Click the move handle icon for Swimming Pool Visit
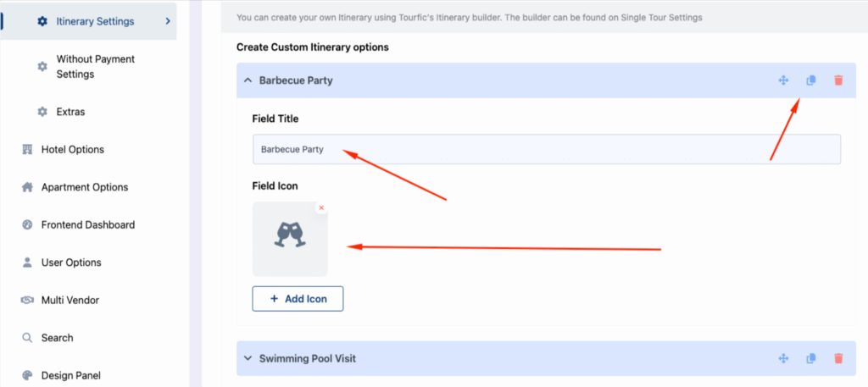868x387 pixels. click(783, 359)
